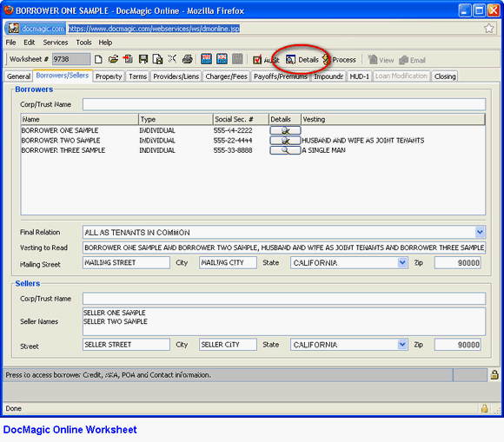Expand the Final Relation dropdown
Image resolution: width=504 pixels, height=442 pixels.
click(x=480, y=232)
